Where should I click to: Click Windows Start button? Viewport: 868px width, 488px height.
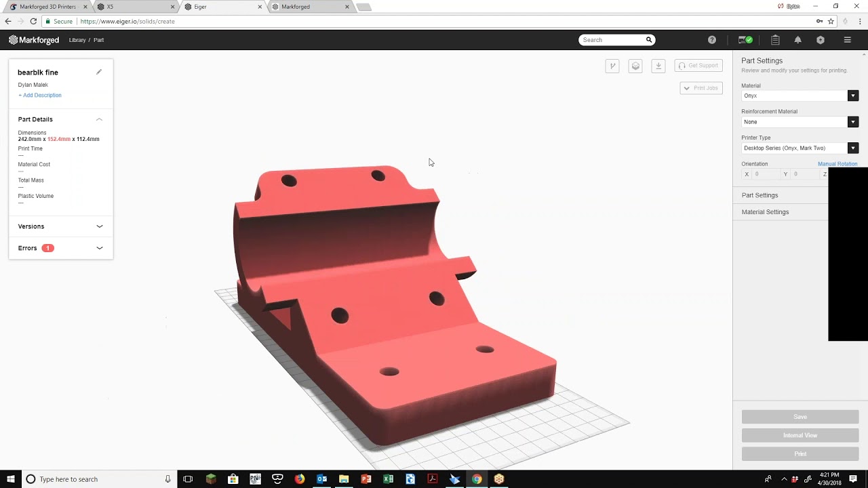click(x=11, y=479)
